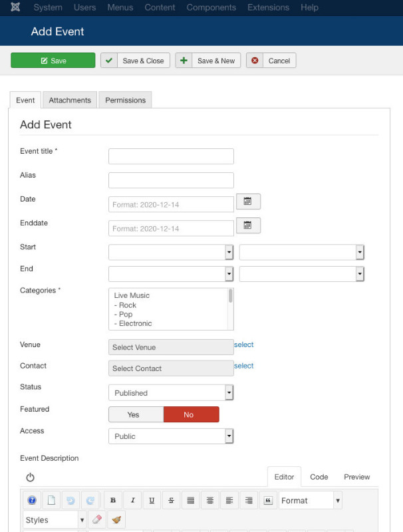
Task: Click the select link next to Venue
Action: pyautogui.click(x=243, y=344)
